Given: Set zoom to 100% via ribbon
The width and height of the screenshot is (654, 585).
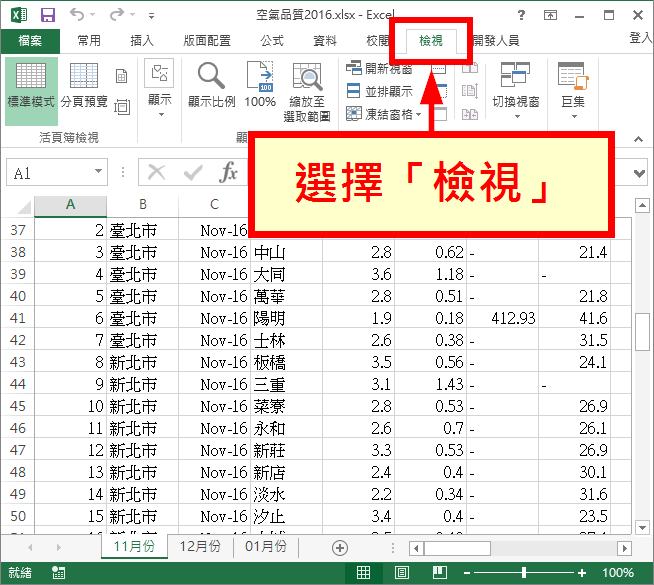Looking at the screenshot, I should tap(260, 85).
